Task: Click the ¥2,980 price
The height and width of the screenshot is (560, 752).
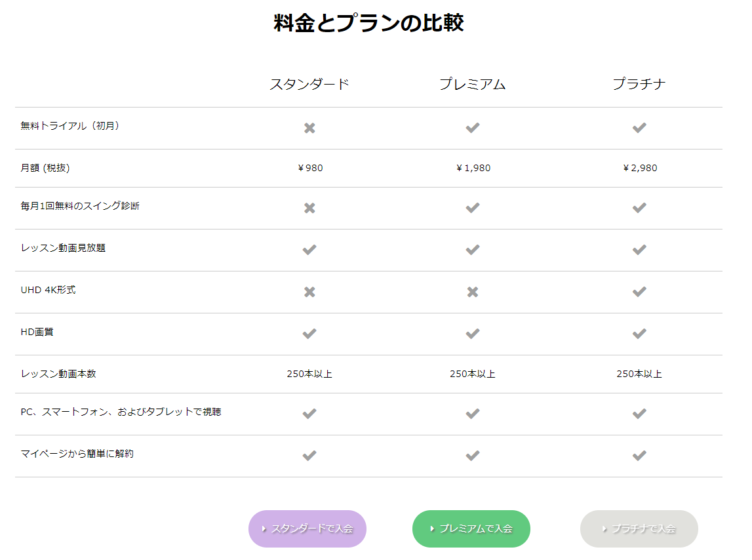Action: coord(640,168)
